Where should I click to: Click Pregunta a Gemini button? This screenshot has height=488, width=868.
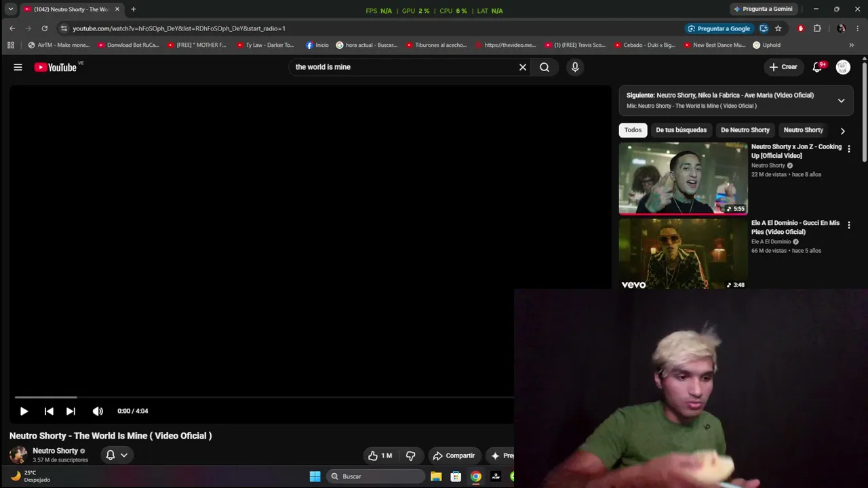[x=763, y=9]
